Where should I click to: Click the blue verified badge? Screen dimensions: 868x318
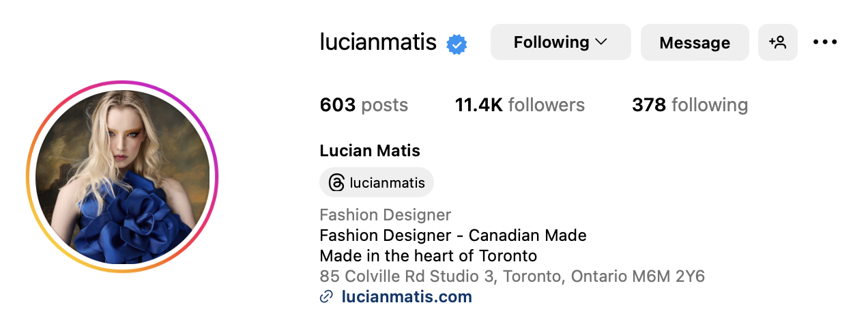click(457, 44)
